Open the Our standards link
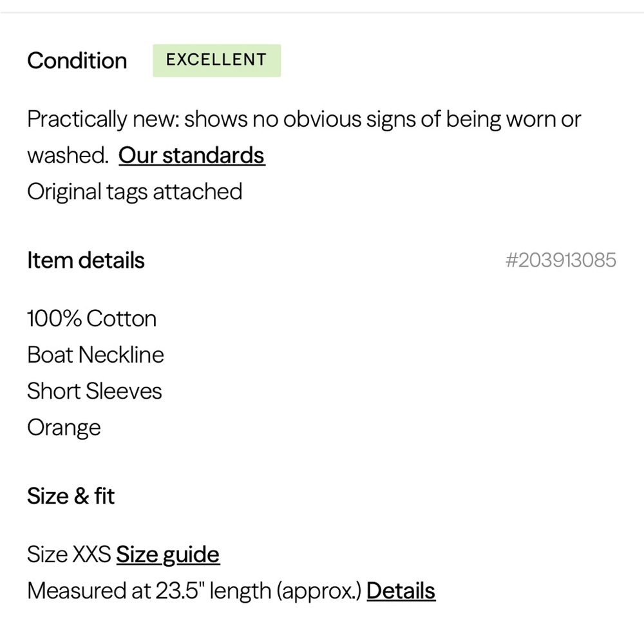644x644 pixels. [192, 156]
